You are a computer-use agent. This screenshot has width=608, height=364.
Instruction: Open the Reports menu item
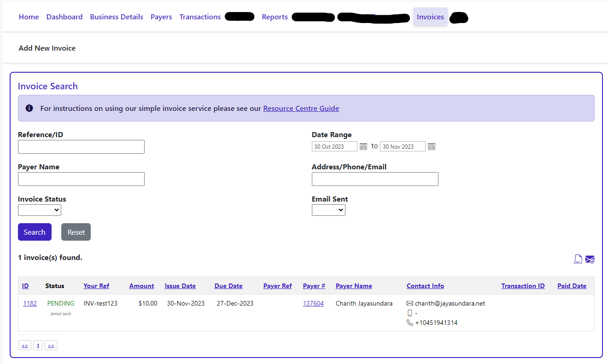pyautogui.click(x=275, y=17)
